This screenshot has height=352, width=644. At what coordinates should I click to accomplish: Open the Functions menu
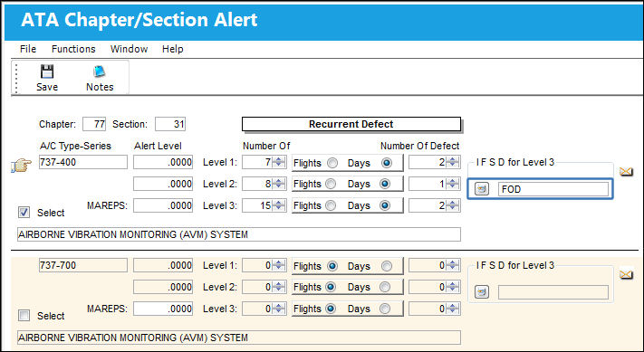point(73,49)
